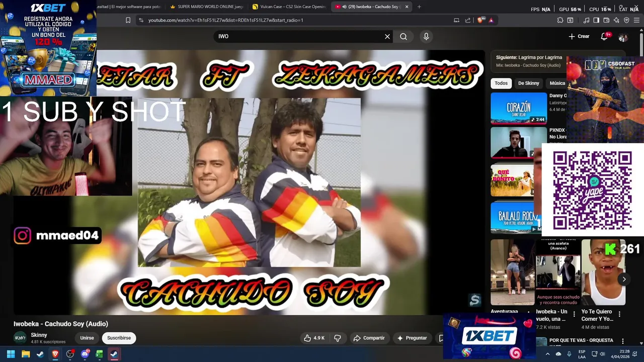Viewport: 644px width, 362px height.
Task: Toggle the browser sidebar panel icon
Action: point(596,20)
